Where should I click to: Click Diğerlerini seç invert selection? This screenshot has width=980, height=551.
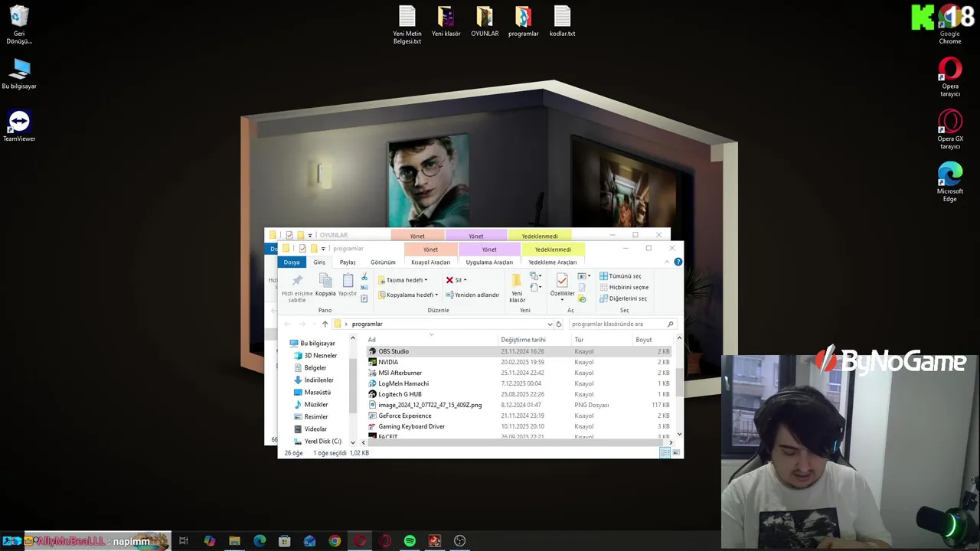coord(623,298)
